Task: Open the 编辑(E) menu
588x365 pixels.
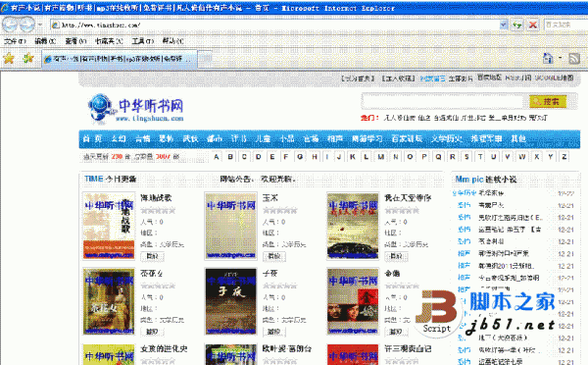Action: click(45, 41)
